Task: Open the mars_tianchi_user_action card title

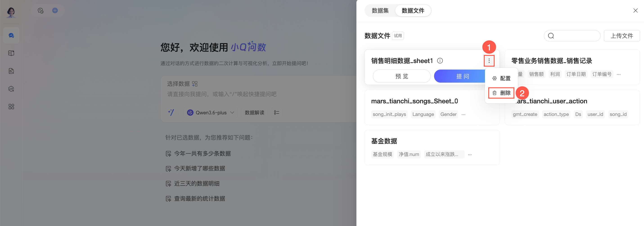Action: 552,101
